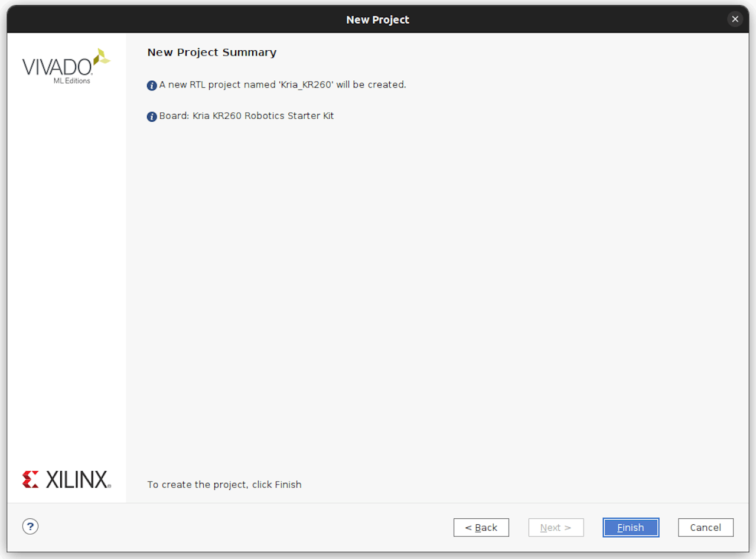Select the Kria KR260 Robotics Starter Kit text
756x559 pixels.
tap(263, 116)
